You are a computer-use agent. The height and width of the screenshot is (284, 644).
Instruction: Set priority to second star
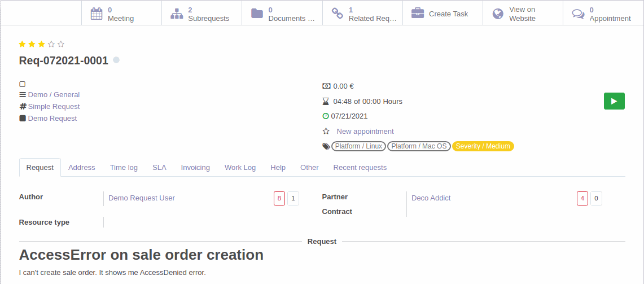[32, 44]
